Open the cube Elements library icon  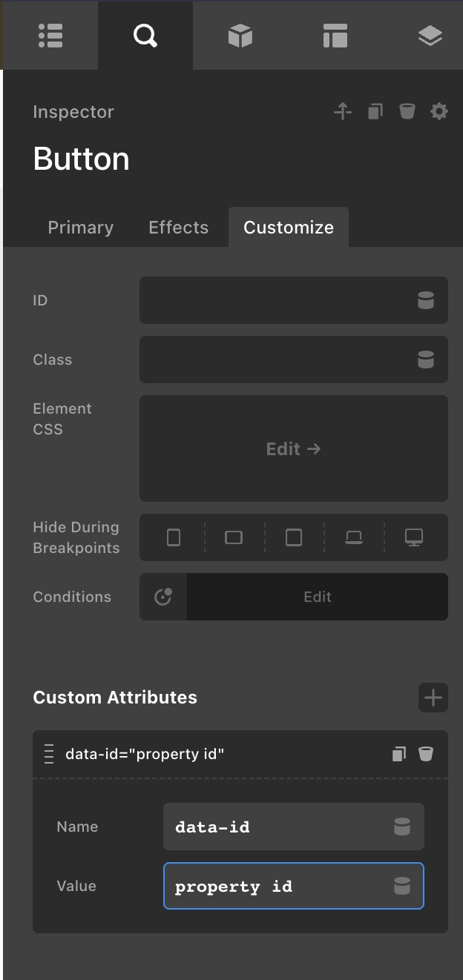point(240,36)
